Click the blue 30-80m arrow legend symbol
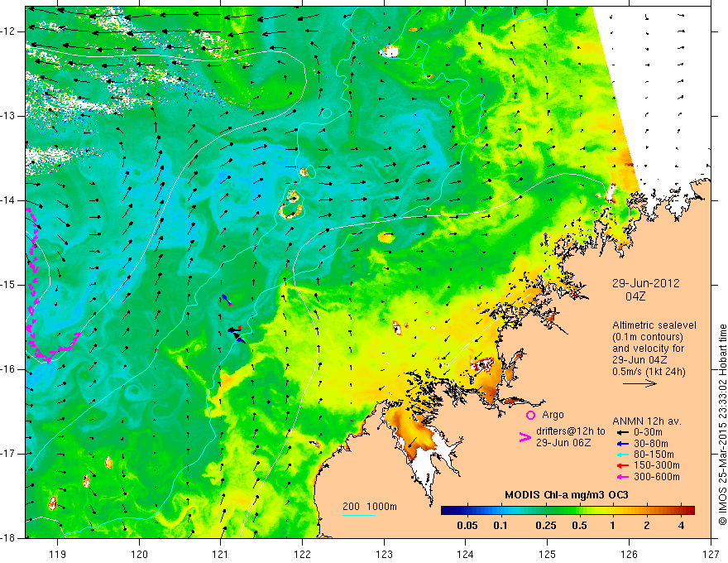Image resolution: width=728 pixels, height=563 pixels. click(x=622, y=444)
